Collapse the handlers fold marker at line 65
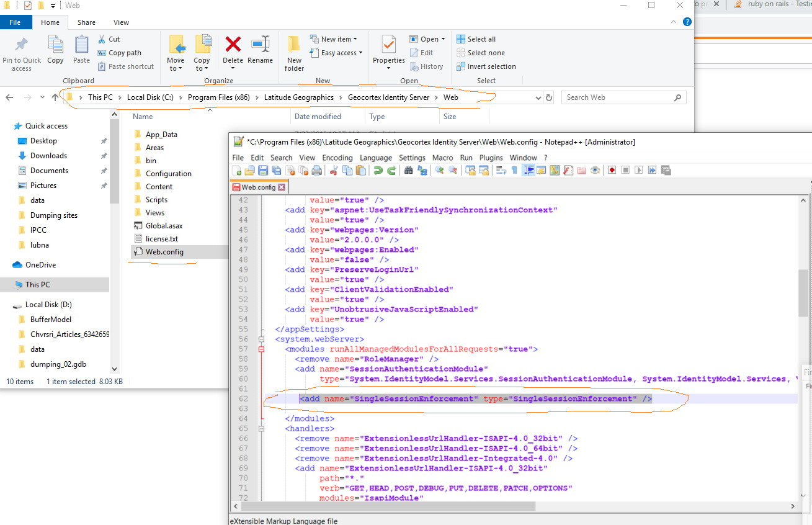 point(261,429)
